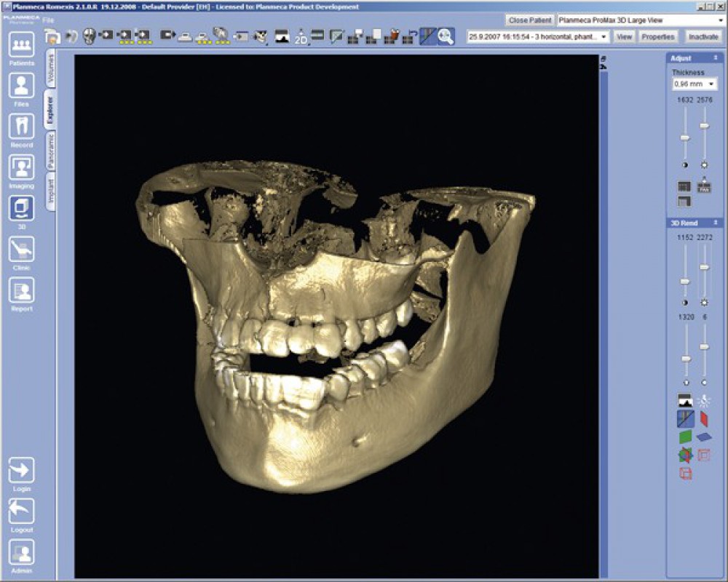Toggle green coronal plane visibility
Screen dimensions: 728x582
pyautogui.click(x=684, y=437)
